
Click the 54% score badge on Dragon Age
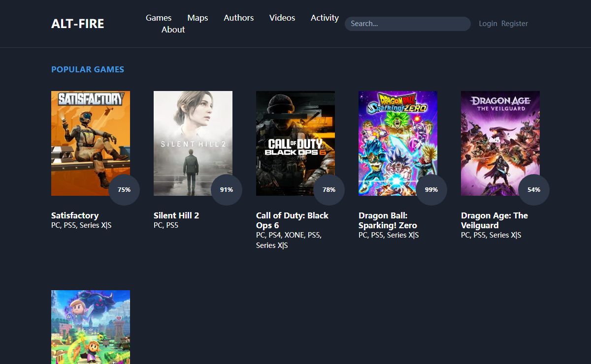(x=534, y=189)
